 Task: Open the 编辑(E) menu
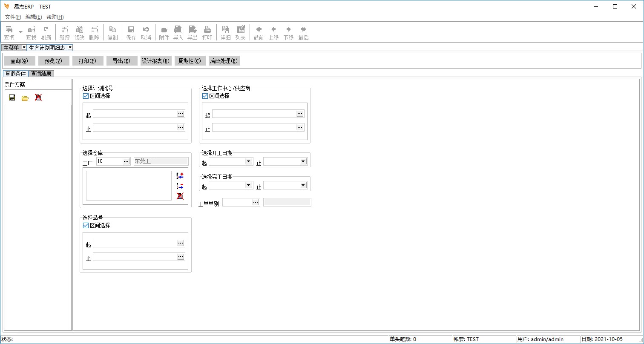(34, 17)
